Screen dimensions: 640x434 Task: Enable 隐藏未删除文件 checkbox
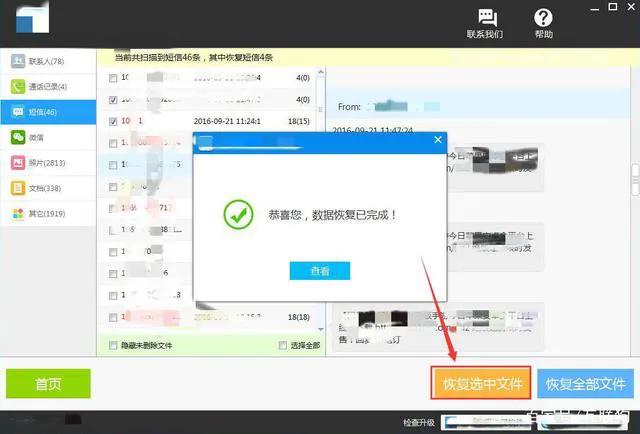[x=113, y=346]
